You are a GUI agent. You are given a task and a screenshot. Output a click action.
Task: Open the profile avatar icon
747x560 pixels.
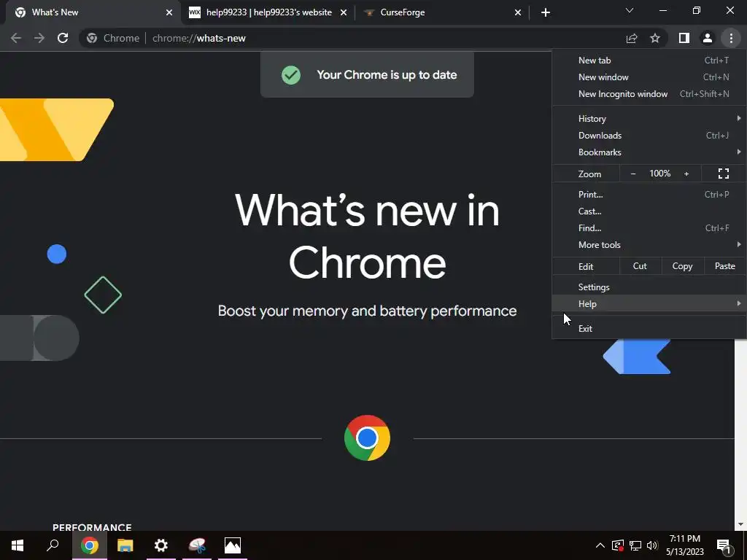pos(708,38)
